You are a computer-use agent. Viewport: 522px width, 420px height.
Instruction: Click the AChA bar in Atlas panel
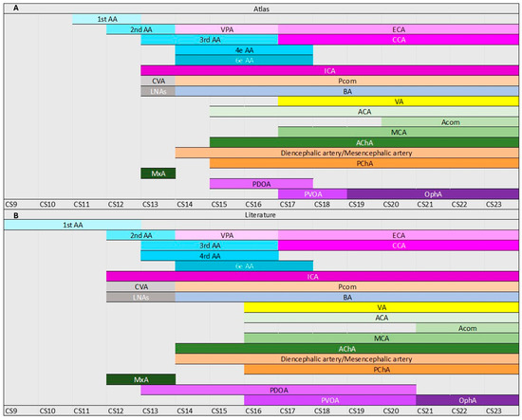point(364,142)
